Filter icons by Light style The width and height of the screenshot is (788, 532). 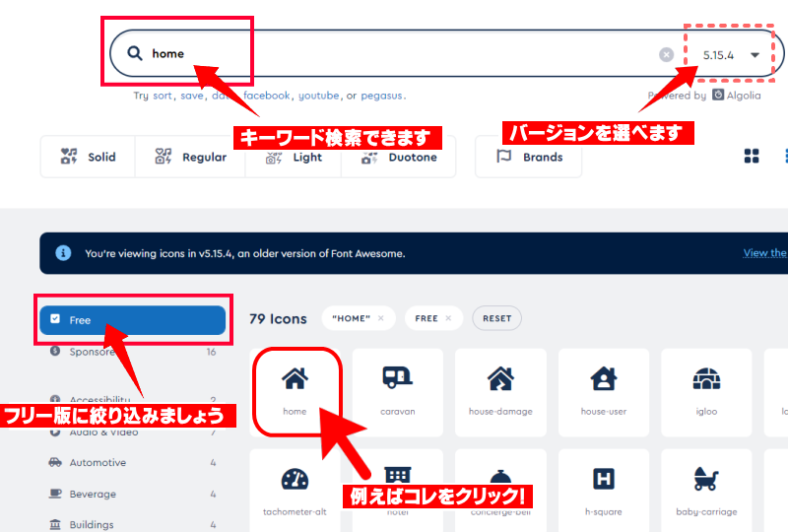coord(294,158)
